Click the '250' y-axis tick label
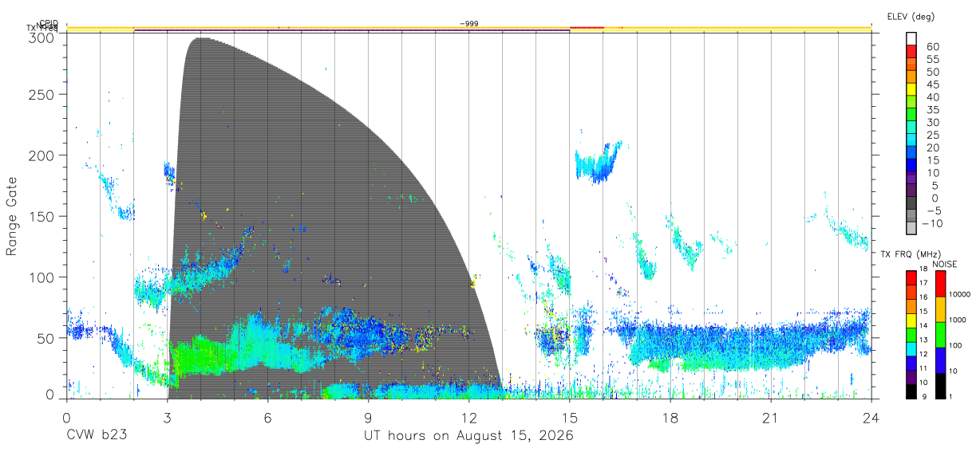 (41, 94)
